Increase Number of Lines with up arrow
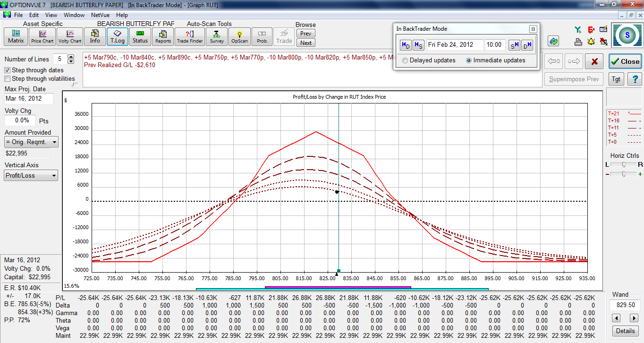Image resolution: width=644 pixels, height=343 pixels. (x=71, y=57)
